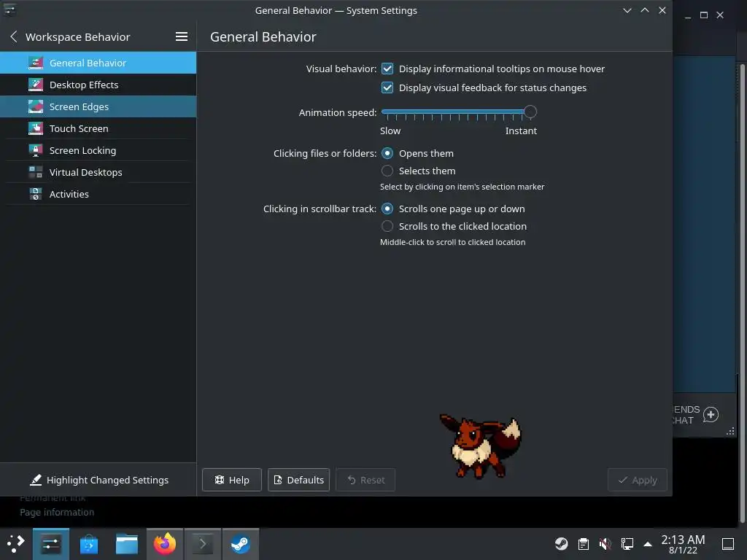Restore Defaults settings
747x560 pixels.
click(x=298, y=480)
